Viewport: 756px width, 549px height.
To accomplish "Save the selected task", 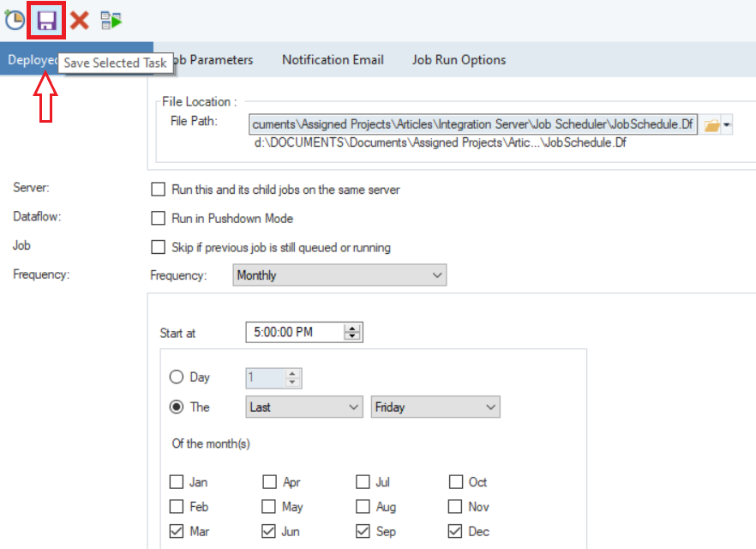I will pos(47,20).
